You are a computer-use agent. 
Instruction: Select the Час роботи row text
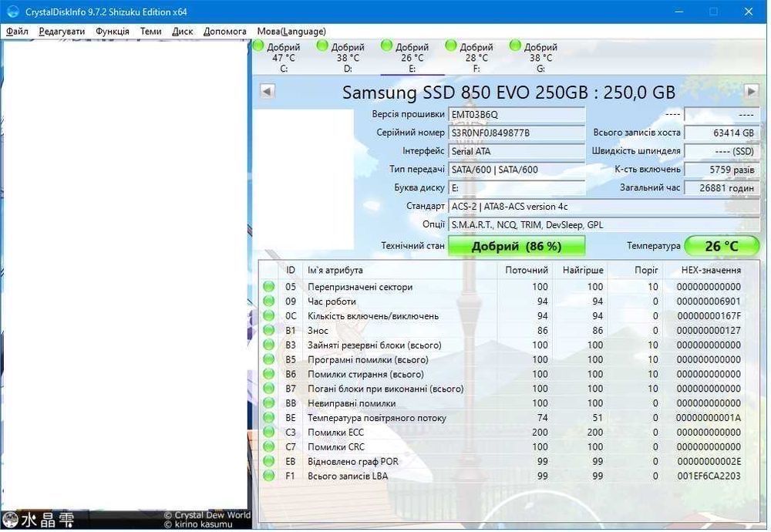(332, 301)
